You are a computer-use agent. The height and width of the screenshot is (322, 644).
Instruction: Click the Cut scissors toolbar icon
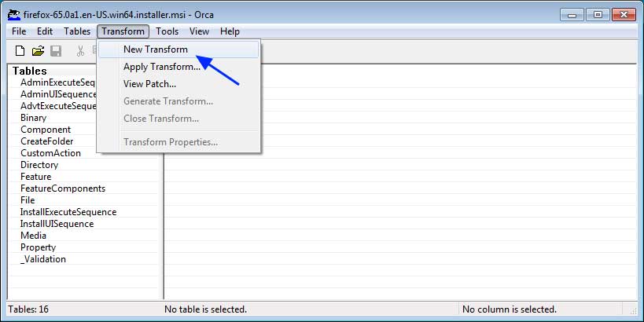point(80,51)
